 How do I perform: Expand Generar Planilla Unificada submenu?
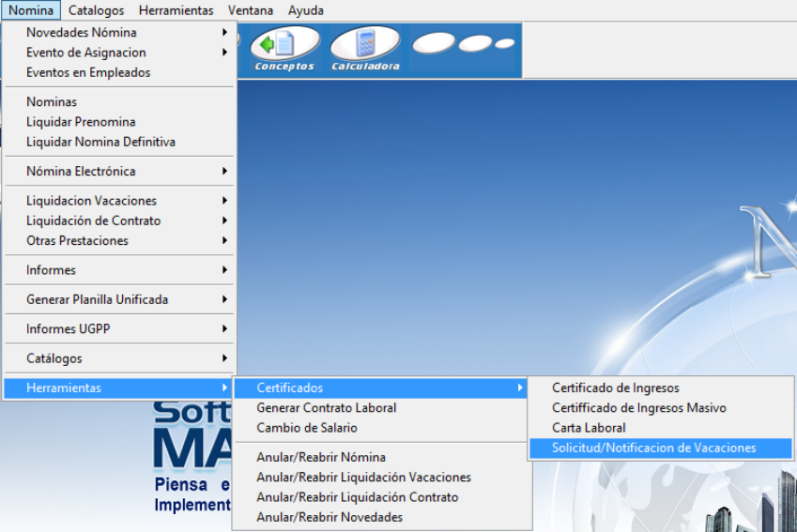click(x=119, y=299)
